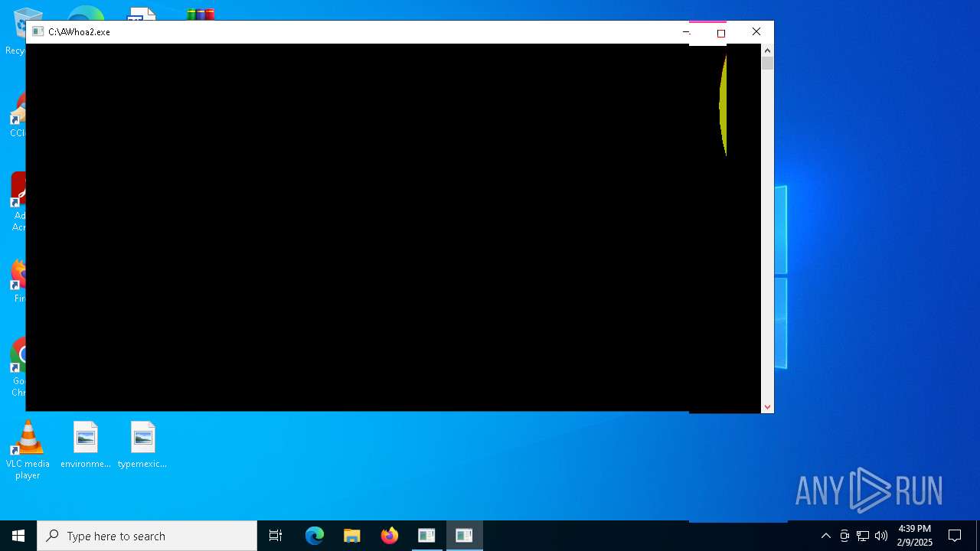The height and width of the screenshot is (551, 980).
Task: Open the Google Chrome desktop shortcut
Action: click(x=17, y=367)
